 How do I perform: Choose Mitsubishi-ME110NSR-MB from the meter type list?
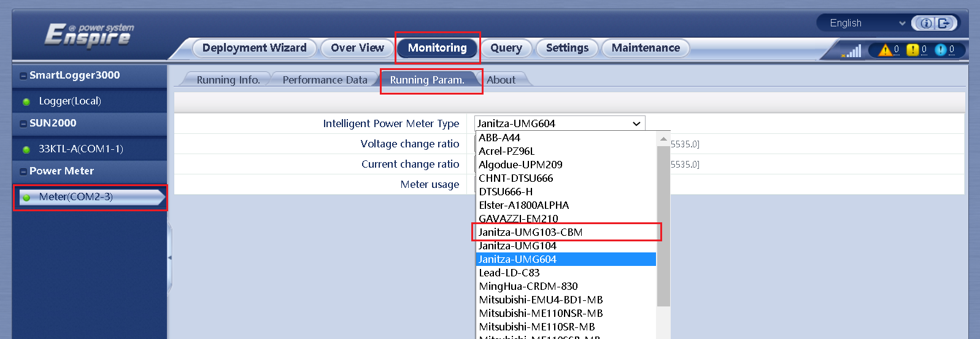point(566,313)
